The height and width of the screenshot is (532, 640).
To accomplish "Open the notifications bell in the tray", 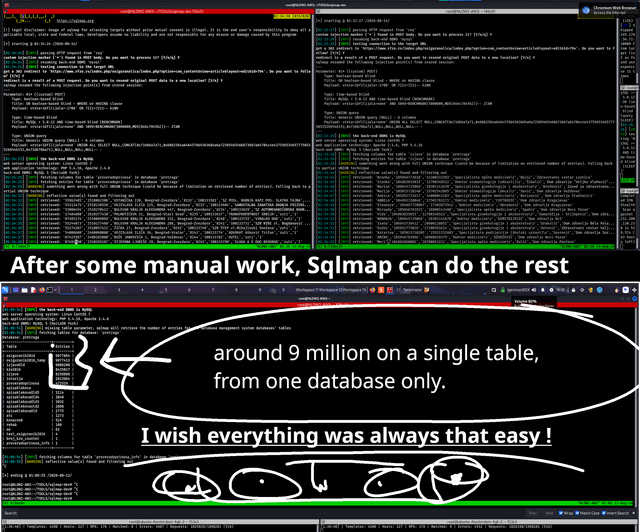I will [x=543, y=290].
